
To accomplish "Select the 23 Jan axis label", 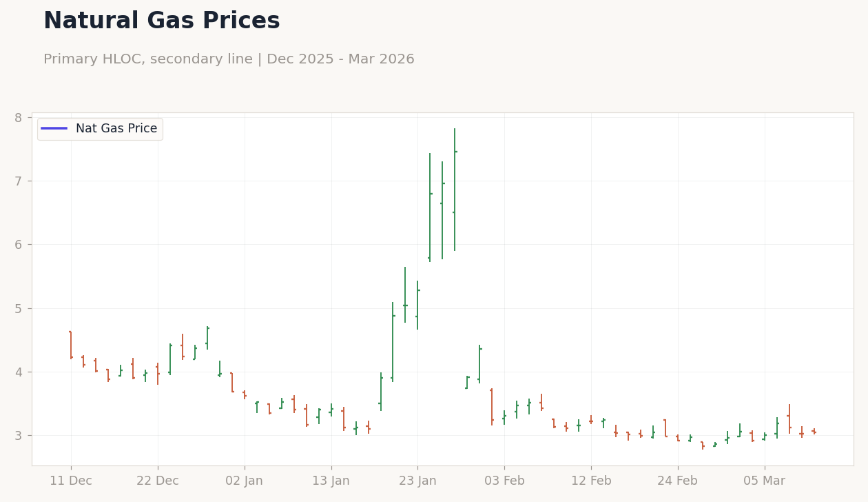I will pos(417,481).
